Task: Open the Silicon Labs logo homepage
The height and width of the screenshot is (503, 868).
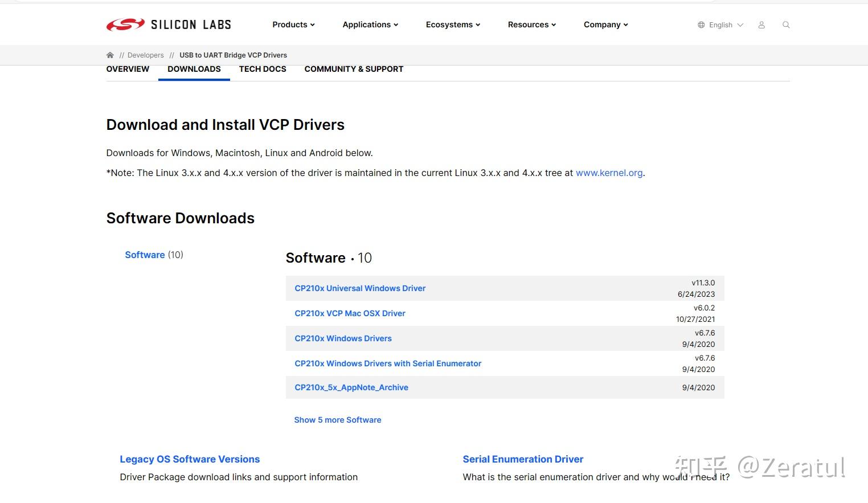Action: click(169, 24)
